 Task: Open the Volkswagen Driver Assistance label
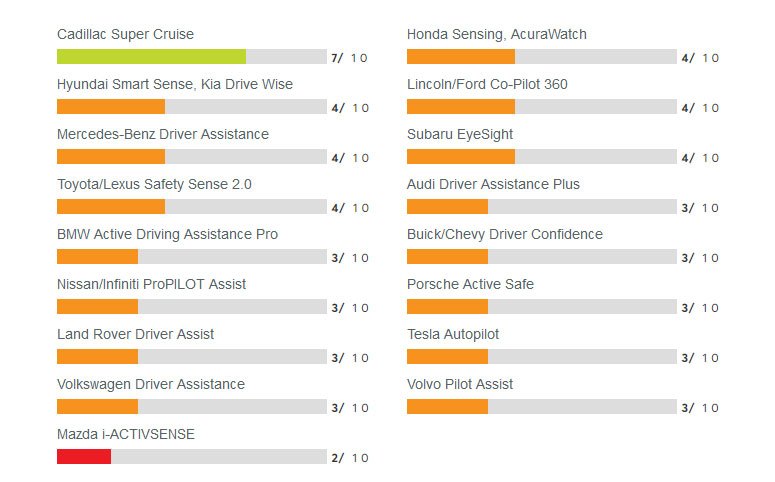tap(151, 384)
